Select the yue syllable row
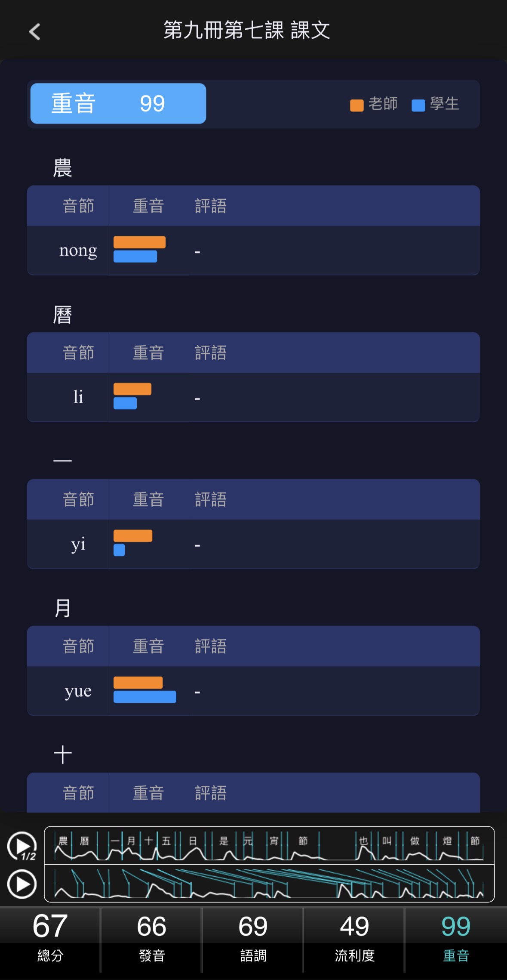This screenshot has width=507, height=980. coord(253,691)
